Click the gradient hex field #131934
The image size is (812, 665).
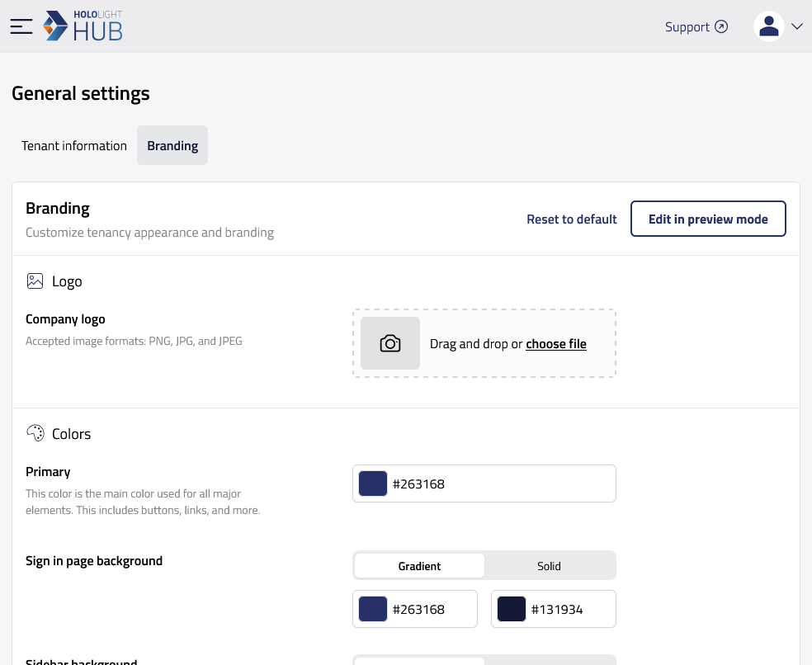(x=554, y=609)
